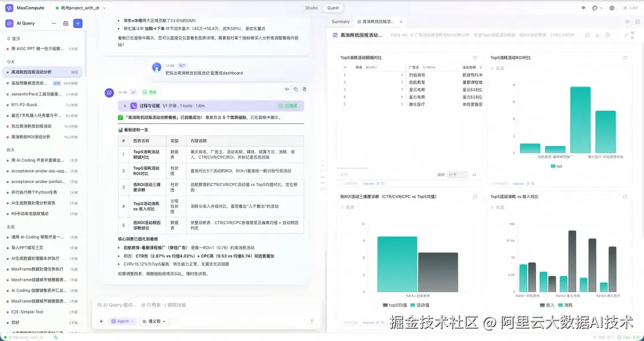Viewport: 644px width, 341px height.
Task: Open the 语义包 dropdown
Action: point(154,321)
